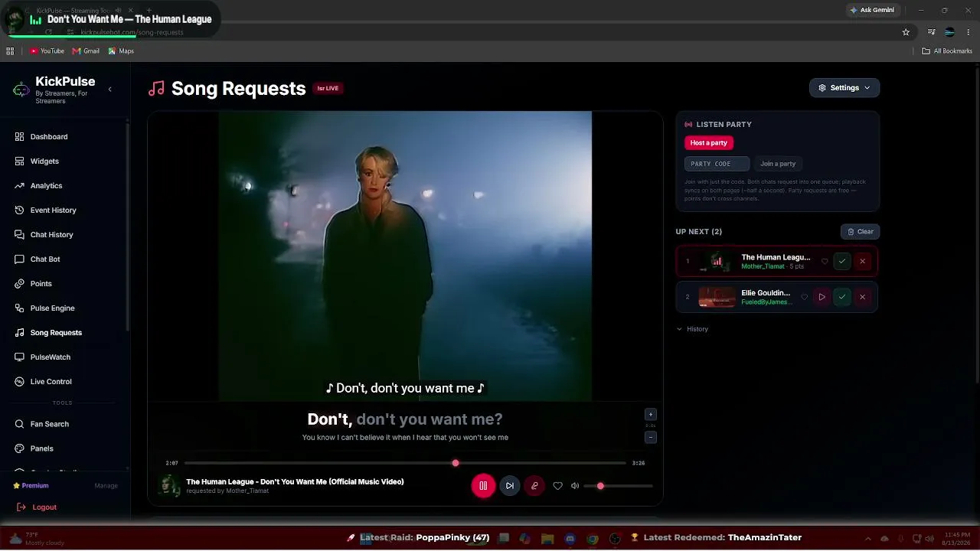
Task: Bookmark this page with the star icon
Action: [x=906, y=32]
